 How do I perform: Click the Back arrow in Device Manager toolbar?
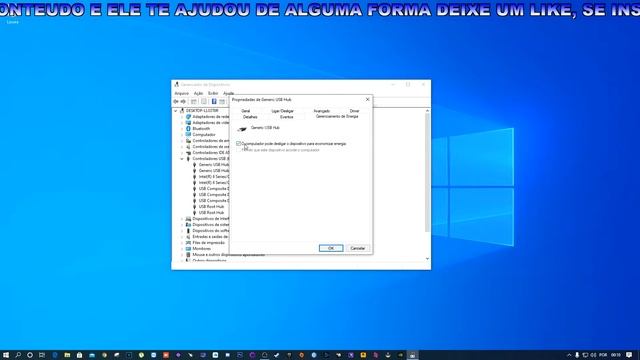click(176, 102)
